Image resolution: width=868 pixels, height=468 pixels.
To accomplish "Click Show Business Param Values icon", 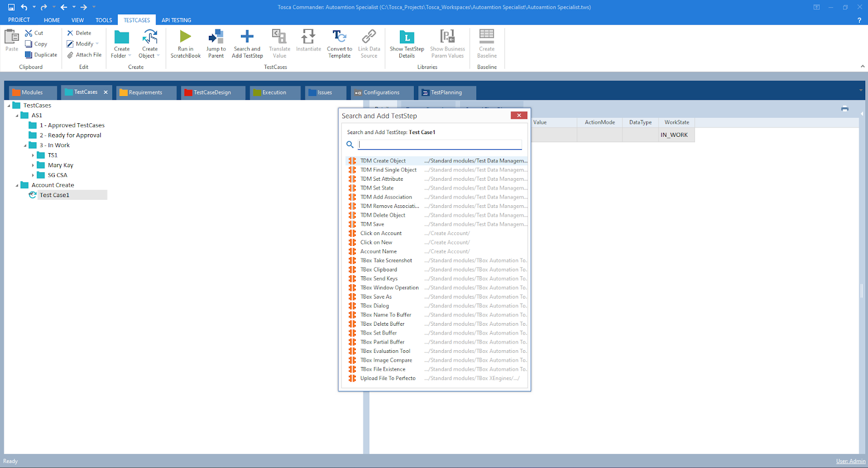I will [448, 36].
